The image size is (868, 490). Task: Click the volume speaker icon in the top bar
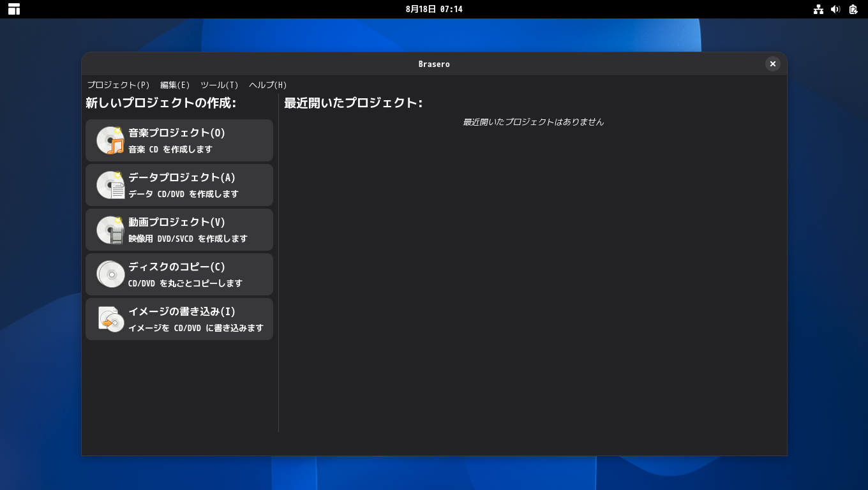pos(835,9)
